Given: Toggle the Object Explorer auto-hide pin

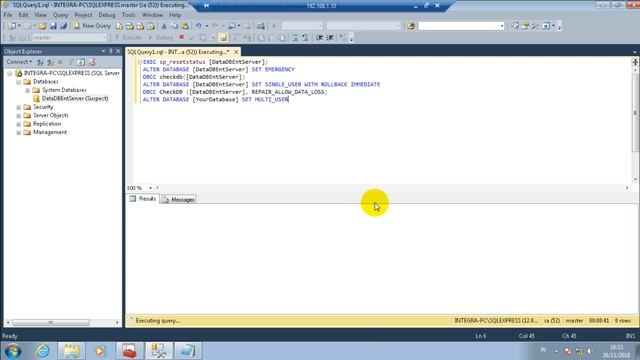Looking at the screenshot, I should [x=111, y=51].
